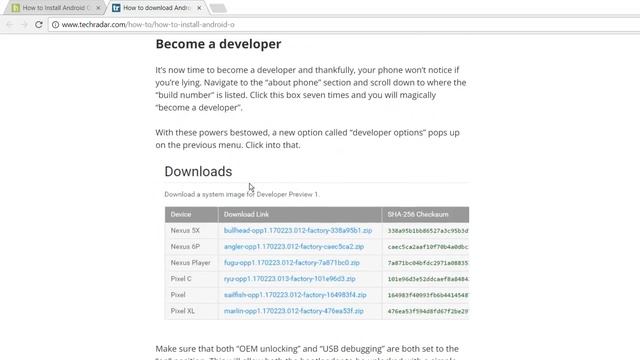640x360 pixels.
Task: Click 'Download a system image for Developer Preview 1' text
Action: pos(242,194)
